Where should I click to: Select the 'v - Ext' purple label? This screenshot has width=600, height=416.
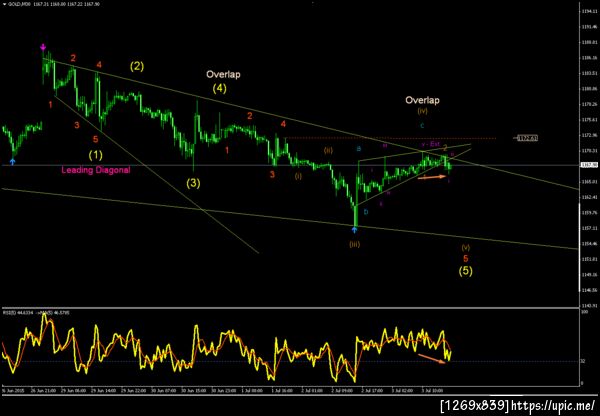tap(430, 144)
